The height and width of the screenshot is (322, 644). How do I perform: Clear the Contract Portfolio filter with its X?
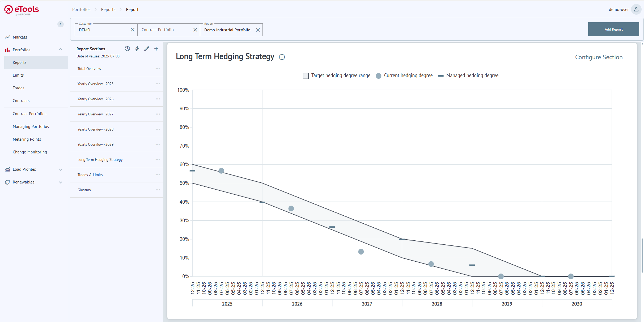[195, 30]
